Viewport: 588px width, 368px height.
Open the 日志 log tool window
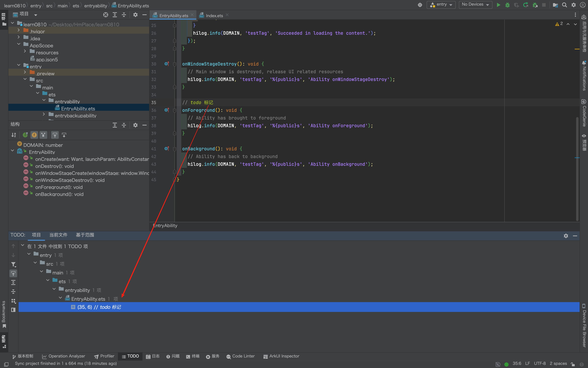click(153, 356)
